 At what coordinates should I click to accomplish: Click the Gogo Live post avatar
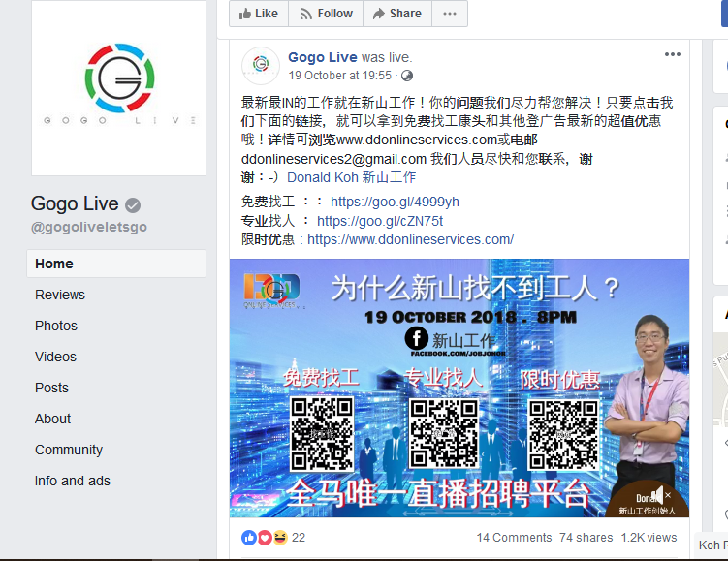coord(261,66)
